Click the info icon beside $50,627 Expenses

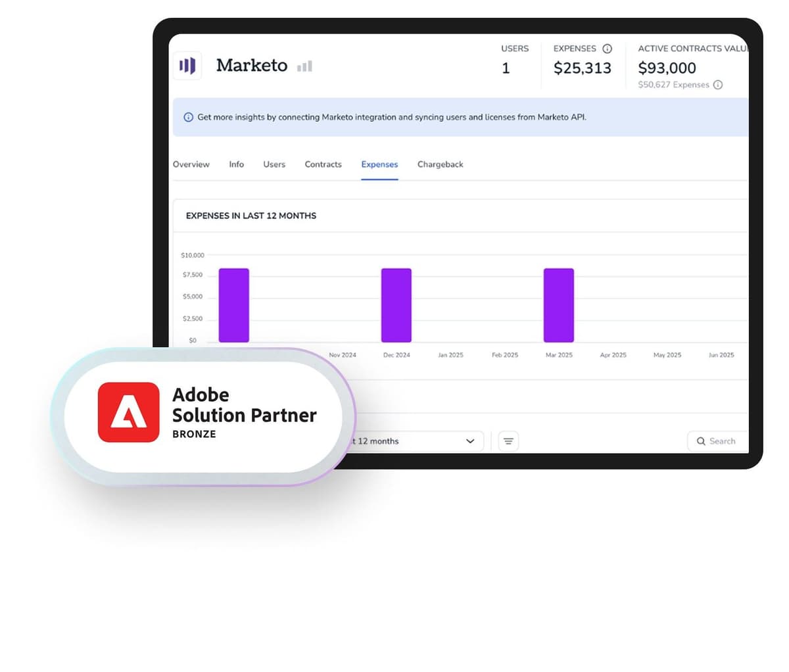point(718,85)
